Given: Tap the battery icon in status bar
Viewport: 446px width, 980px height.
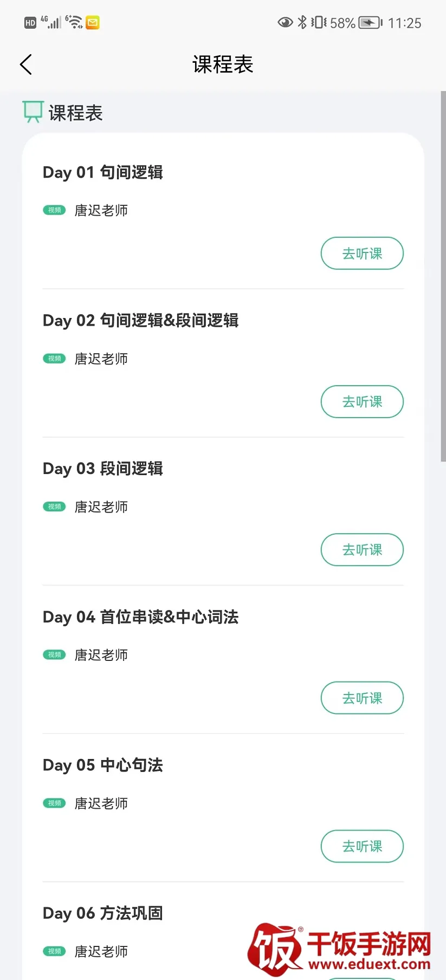Looking at the screenshot, I should 371,23.
